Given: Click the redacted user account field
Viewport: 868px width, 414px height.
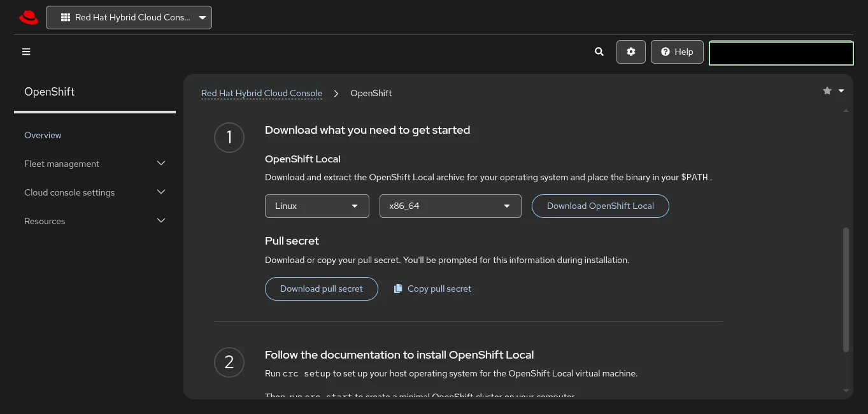Looking at the screenshot, I should click(781, 53).
